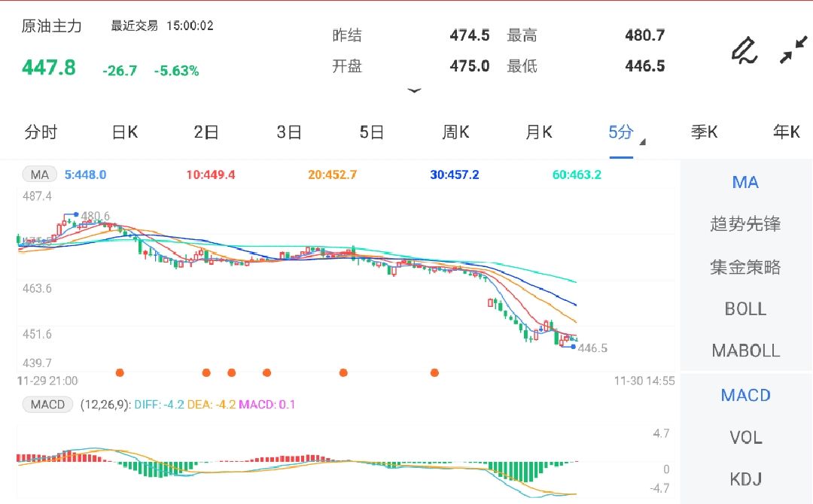This screenshot has height=504, width=813.
Task: Select 趋势先锋 indicator in side panel
Action: 745,224
